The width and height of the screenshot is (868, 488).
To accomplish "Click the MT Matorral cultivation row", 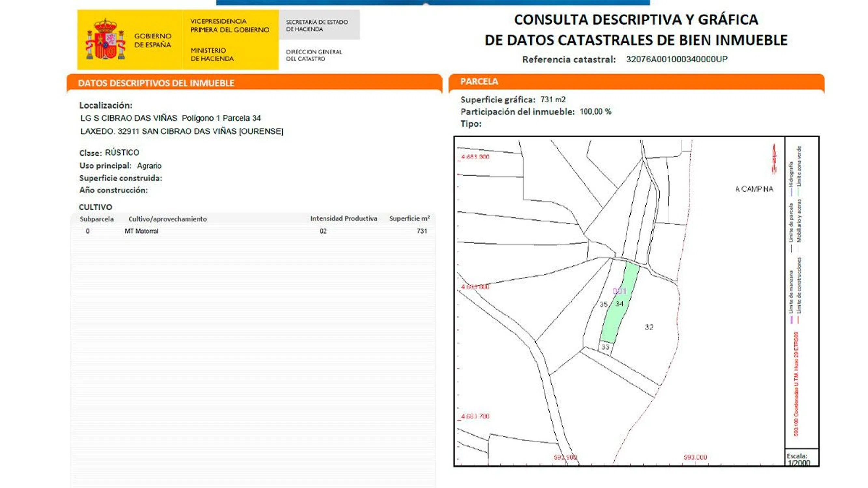I will (141, 231).
